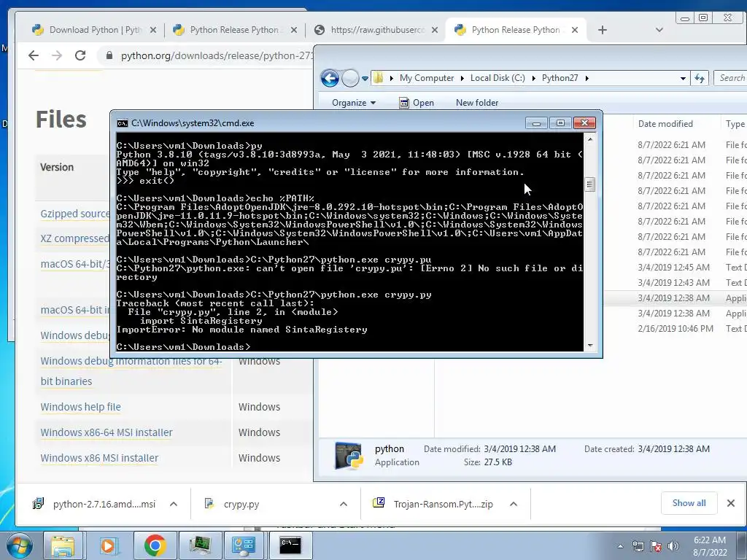Open Windows Explorer from taskbar
This screenshot has width=747, height=560.
pyautogui.click(x=63, y=545)
